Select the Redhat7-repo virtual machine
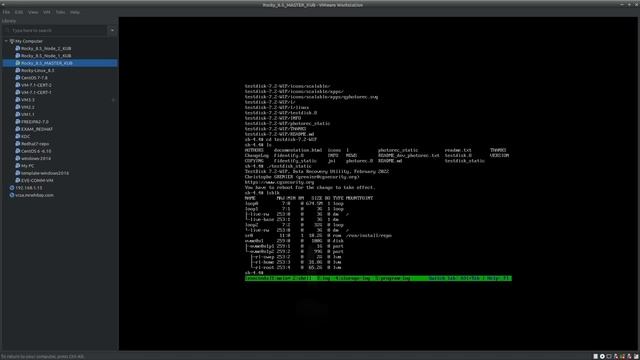 (35, 144)
